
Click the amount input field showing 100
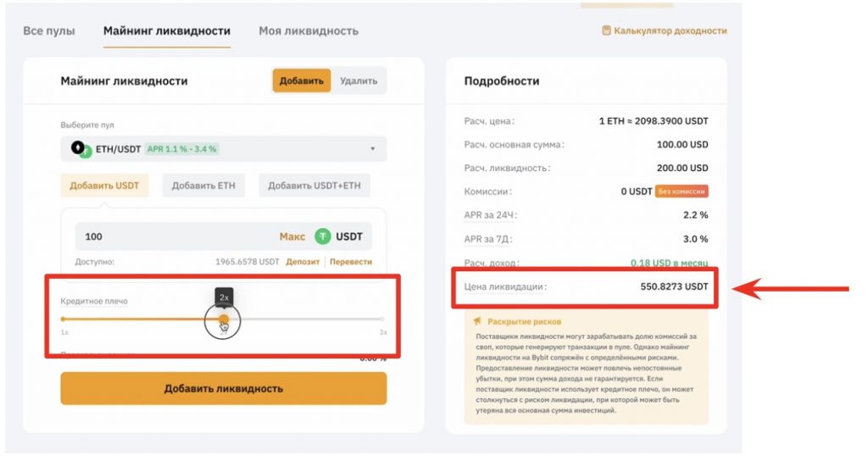pos(170,236)
